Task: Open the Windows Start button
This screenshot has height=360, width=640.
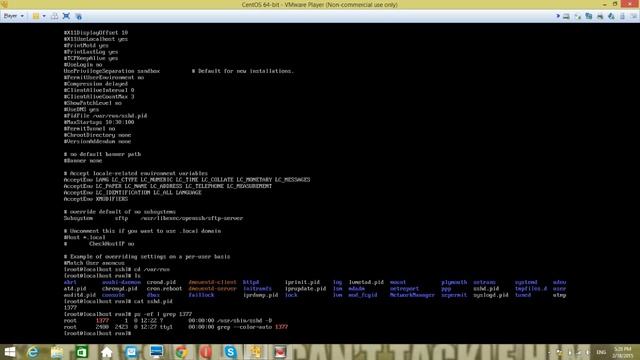Action: (9, 352)
